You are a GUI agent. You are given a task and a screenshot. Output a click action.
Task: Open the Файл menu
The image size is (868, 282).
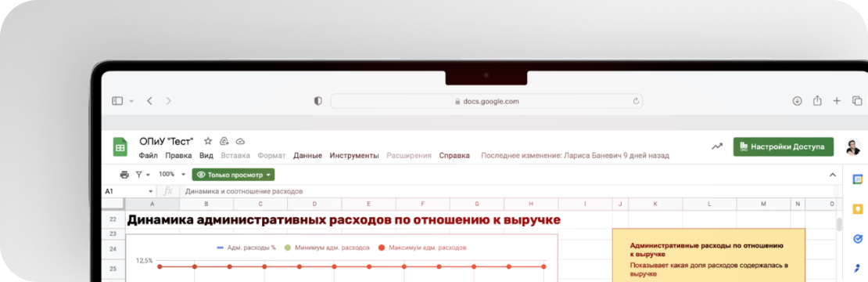(x=148, y=156)
